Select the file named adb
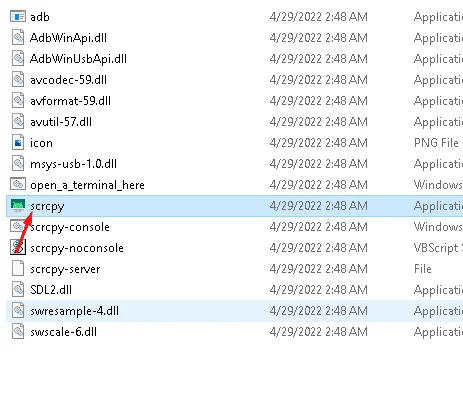 40,17
